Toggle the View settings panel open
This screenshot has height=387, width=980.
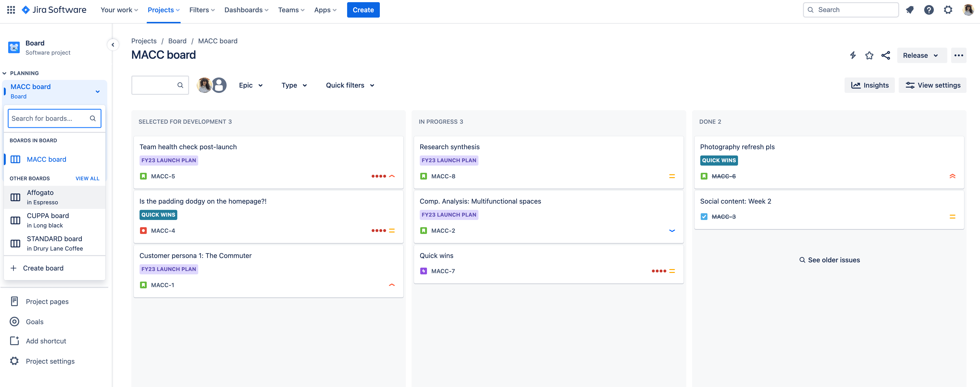tap(933, 84)
